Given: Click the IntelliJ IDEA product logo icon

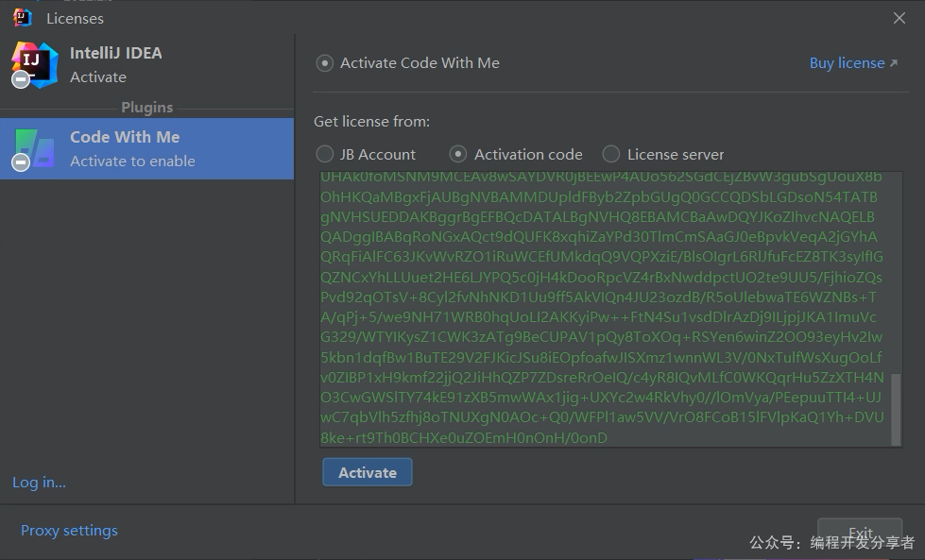Looking at the screenshot, I should pyautogui.click(x=36, y=62).
